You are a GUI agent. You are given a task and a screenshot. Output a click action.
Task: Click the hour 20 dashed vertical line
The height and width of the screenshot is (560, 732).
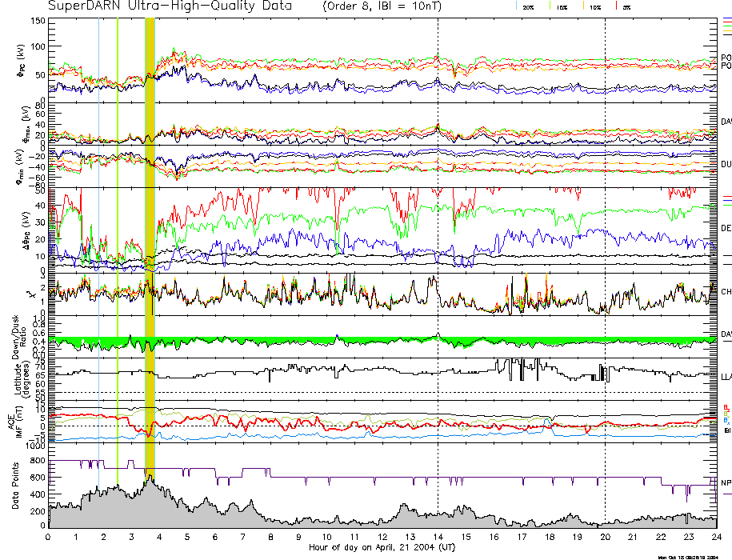[x=605, y=240]
